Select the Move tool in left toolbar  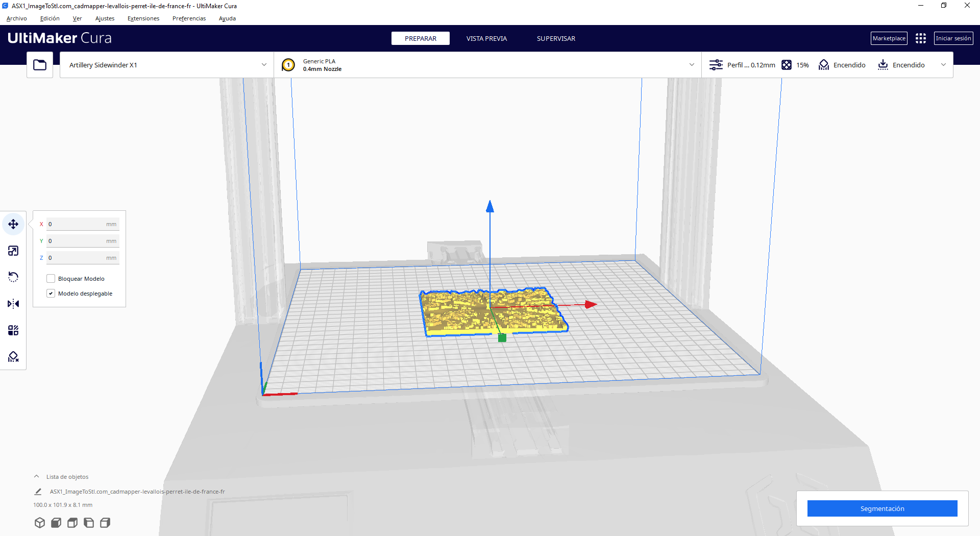(x=13, y=224)
